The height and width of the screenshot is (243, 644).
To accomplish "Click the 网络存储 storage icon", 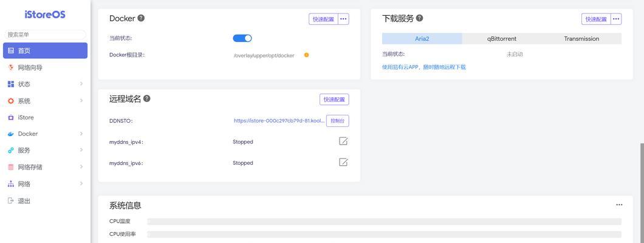I will [x=11, y=167].
